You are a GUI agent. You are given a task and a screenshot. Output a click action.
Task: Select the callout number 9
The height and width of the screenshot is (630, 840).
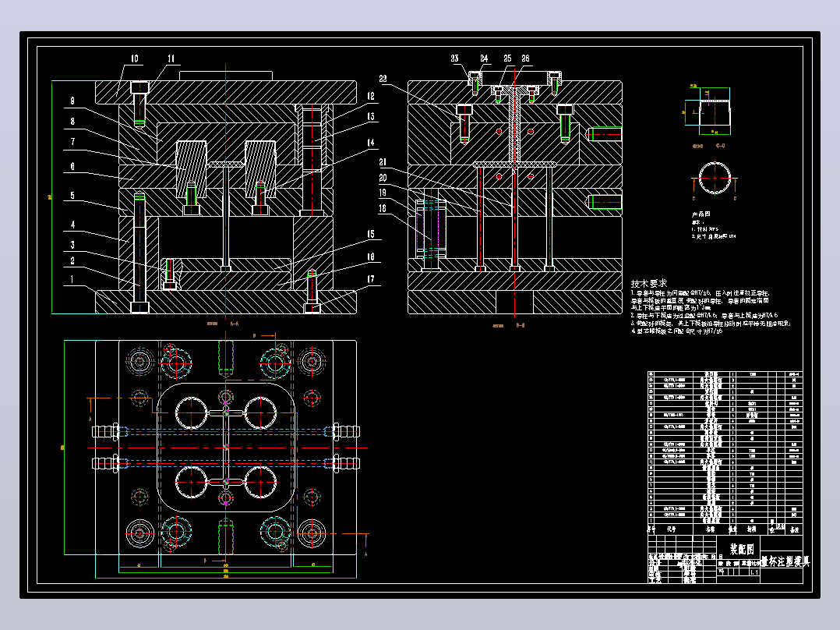tap(72, 101)
